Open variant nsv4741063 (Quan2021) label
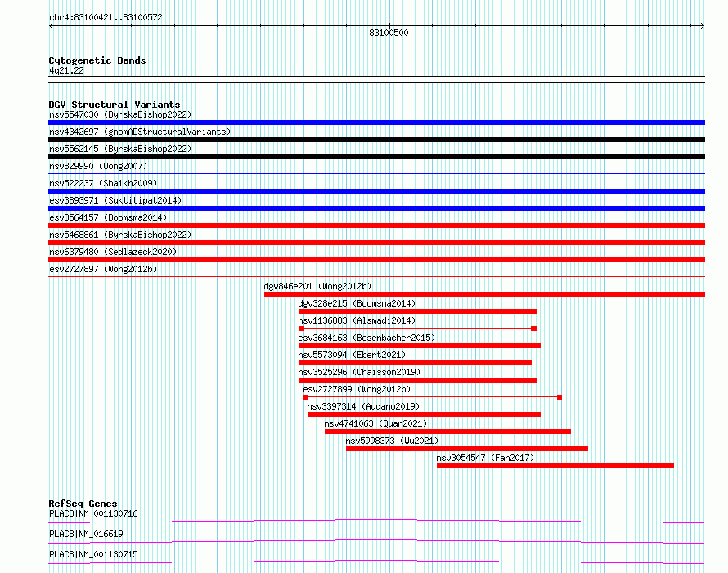This screenshot has width=728, height=573. click(375, 423)
